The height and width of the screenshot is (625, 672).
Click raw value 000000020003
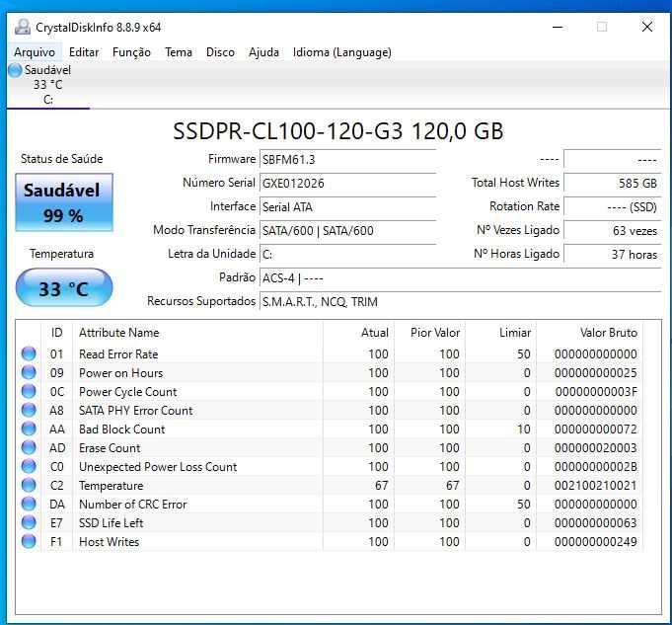pyautogui.click(x=595, y=448)
